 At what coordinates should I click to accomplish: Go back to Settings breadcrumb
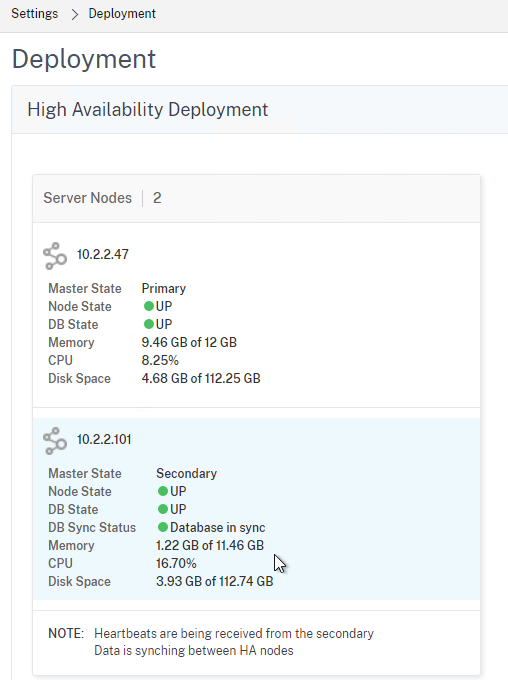pyautogui.click(x=35, y=13)
